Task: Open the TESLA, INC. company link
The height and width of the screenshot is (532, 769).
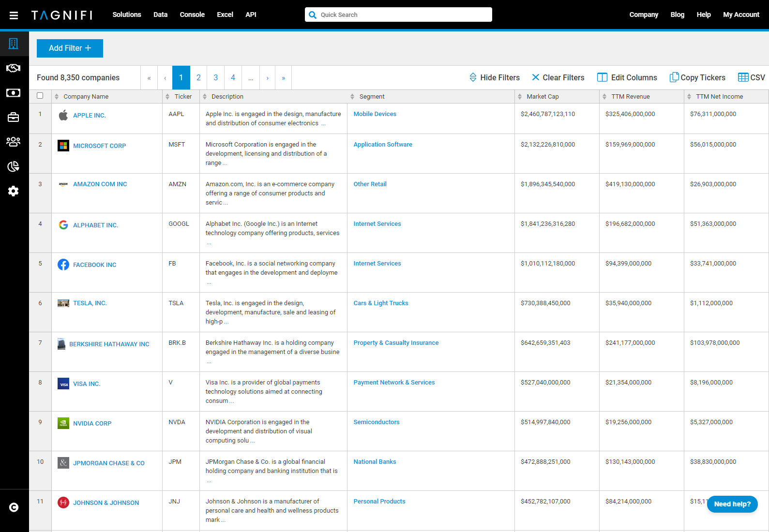Action: pos(90,303)
